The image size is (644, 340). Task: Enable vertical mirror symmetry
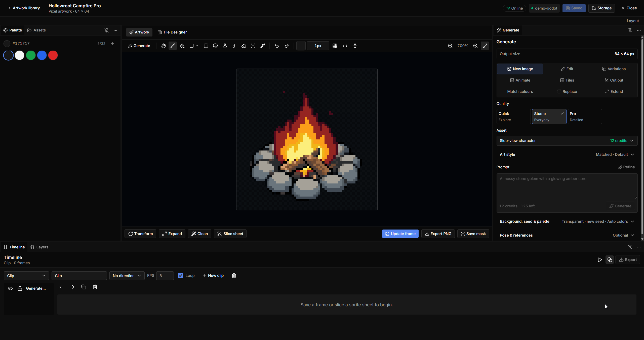[355, 46]
